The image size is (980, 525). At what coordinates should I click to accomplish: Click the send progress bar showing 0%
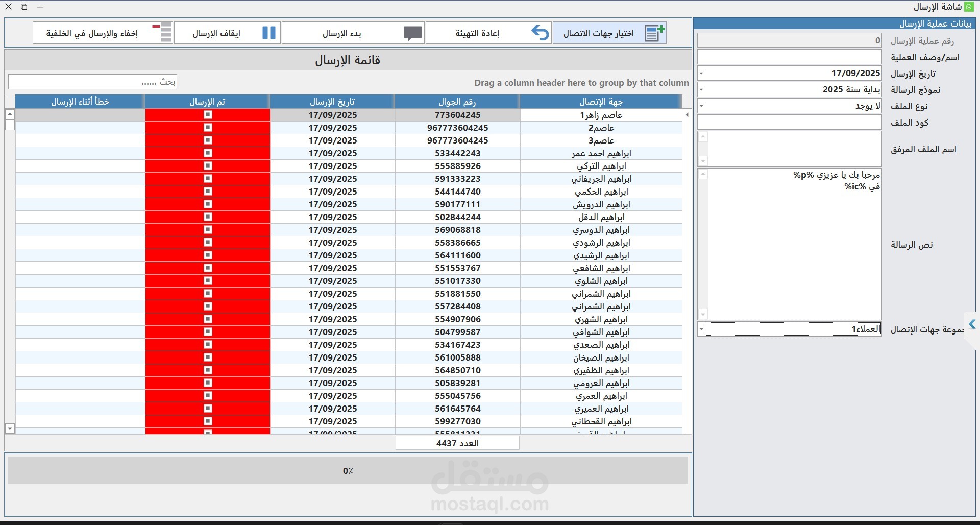click(x=348, y=470)
